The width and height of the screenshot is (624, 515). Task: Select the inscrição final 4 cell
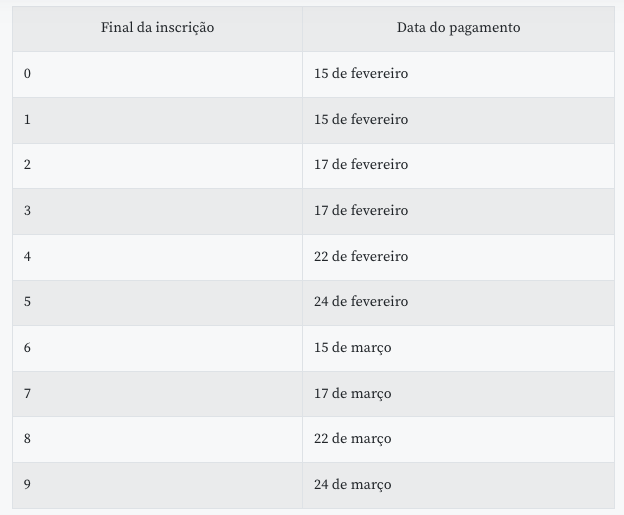(x=28, y=257)
